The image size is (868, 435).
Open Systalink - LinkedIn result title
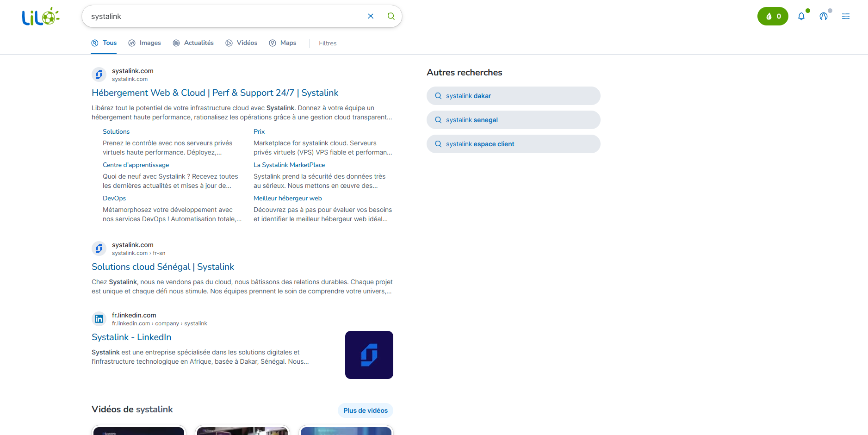coord(131,337)
